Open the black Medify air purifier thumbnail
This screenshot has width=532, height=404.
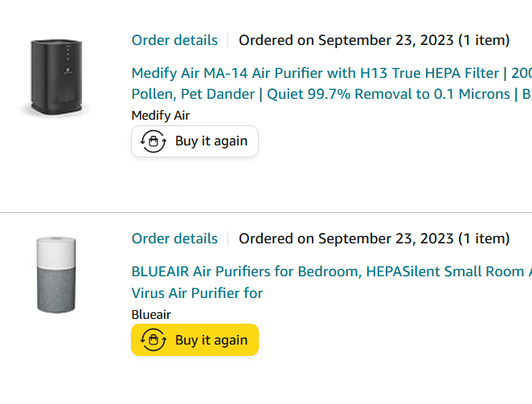56,77
